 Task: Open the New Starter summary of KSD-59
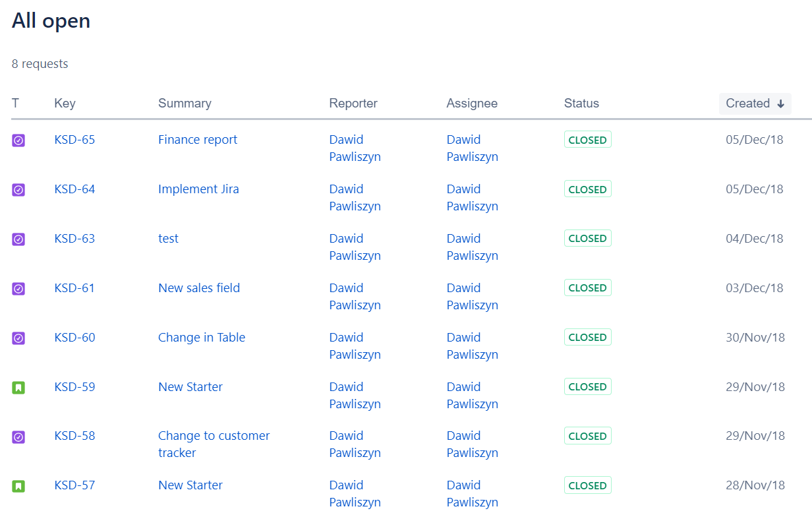coord(190,387)
